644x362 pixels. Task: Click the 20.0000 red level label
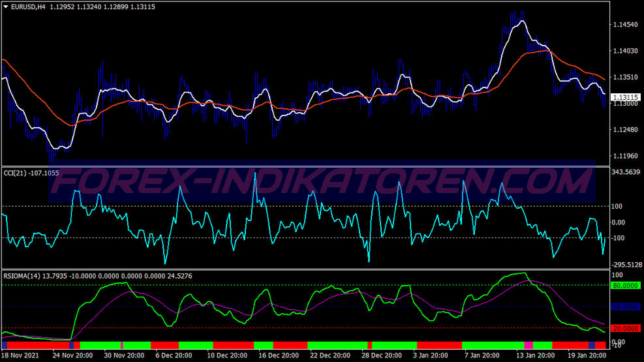click(625, 328)
